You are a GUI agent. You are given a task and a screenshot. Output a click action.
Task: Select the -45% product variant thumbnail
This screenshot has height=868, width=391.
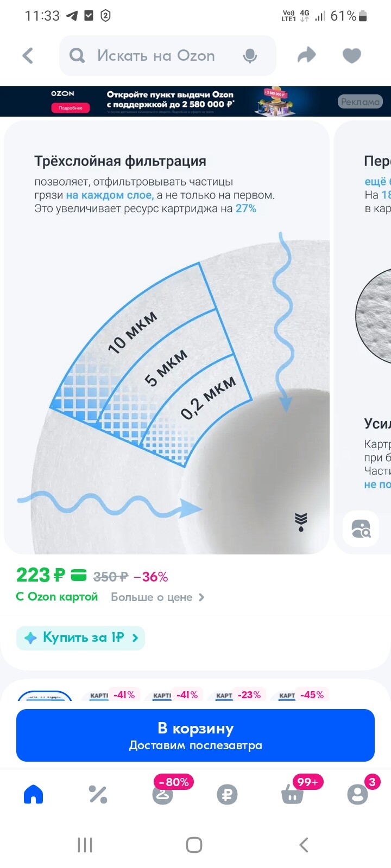(301, 694)
